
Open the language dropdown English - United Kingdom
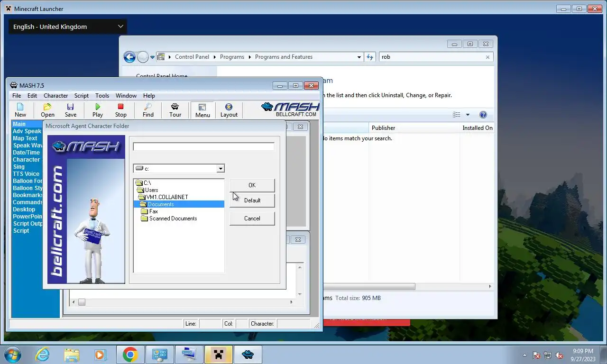68,27
